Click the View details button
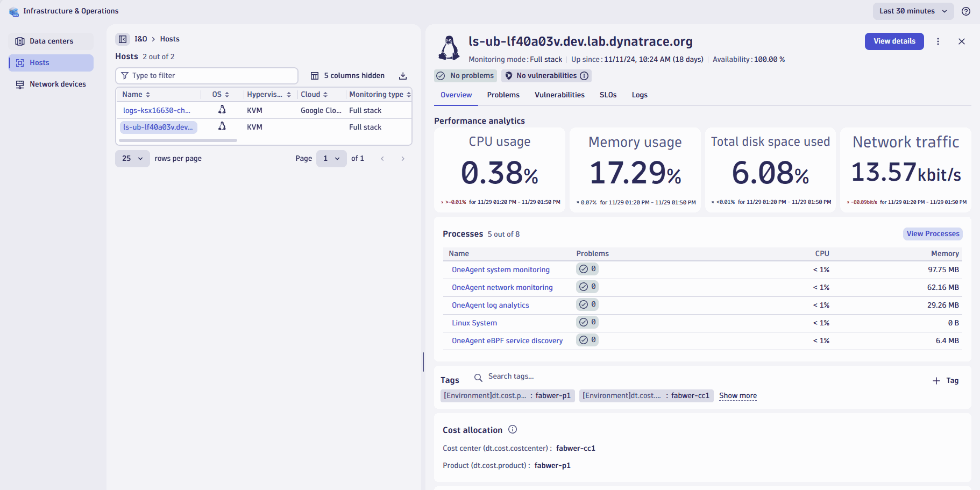The image size is (980, 490). pos(894,41)
